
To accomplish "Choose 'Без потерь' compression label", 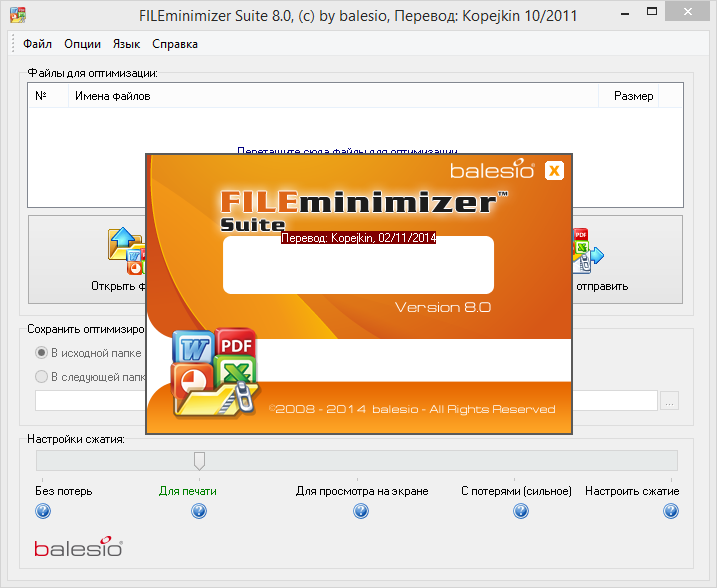I will click(64, 491).
